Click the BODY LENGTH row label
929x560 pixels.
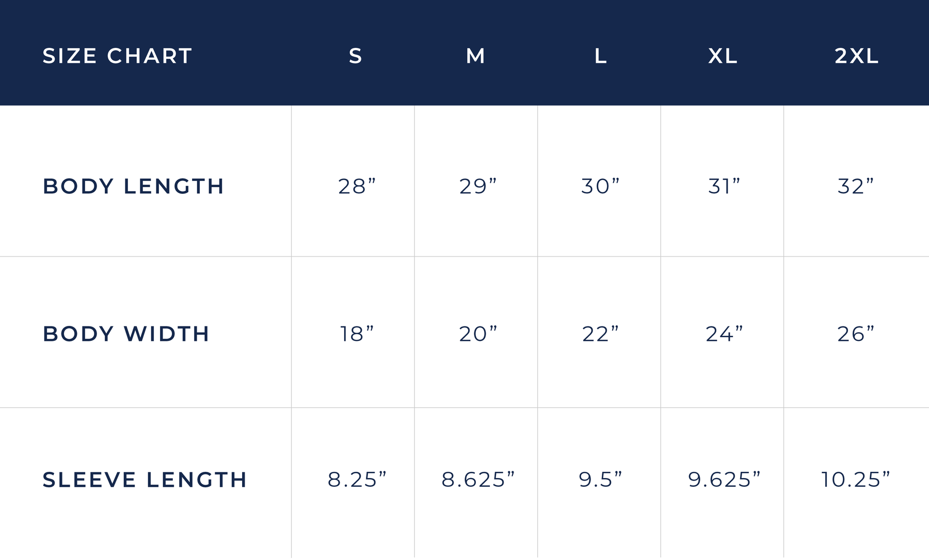(133, 186)
